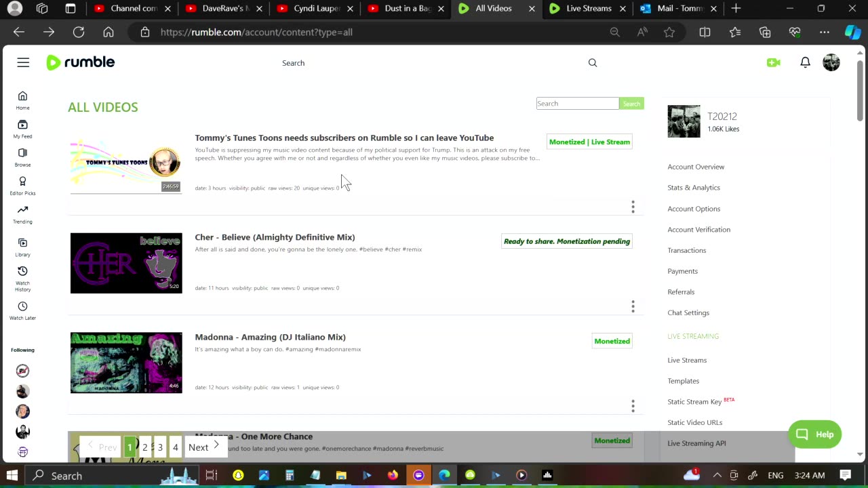
Task: Click browser back arrow
Action: [19, 32]
